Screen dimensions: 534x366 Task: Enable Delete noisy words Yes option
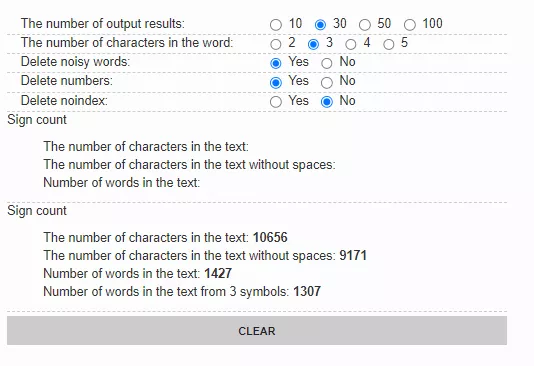(276, 63)
